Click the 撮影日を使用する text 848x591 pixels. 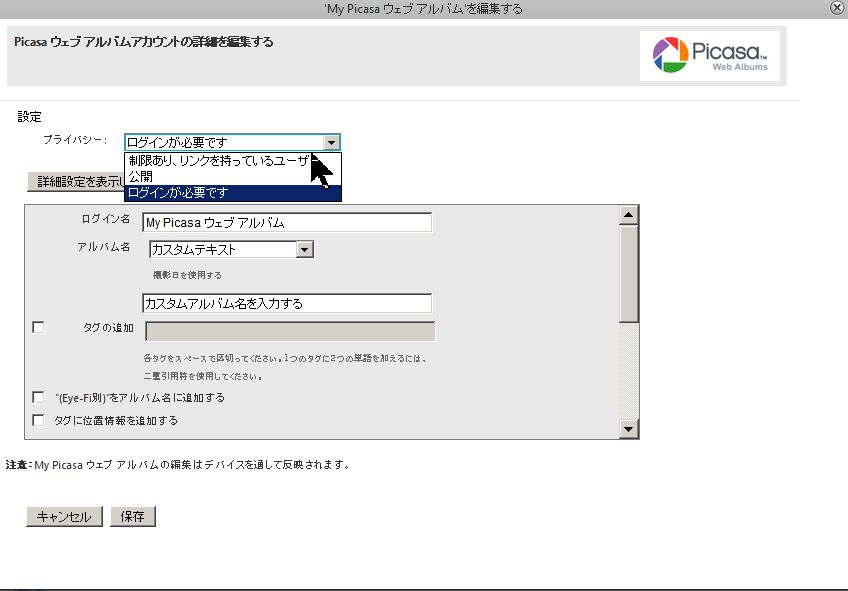[x=187, y=275]
